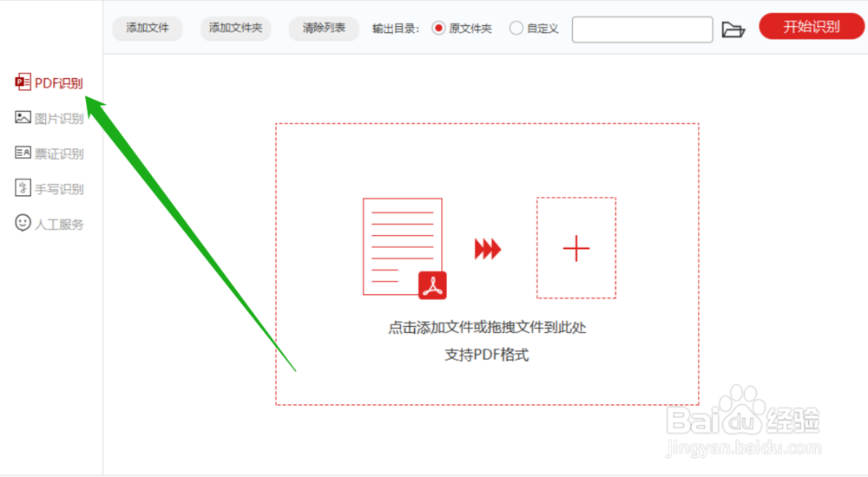Click the 输出目录 label

click(x=396, y=29)
